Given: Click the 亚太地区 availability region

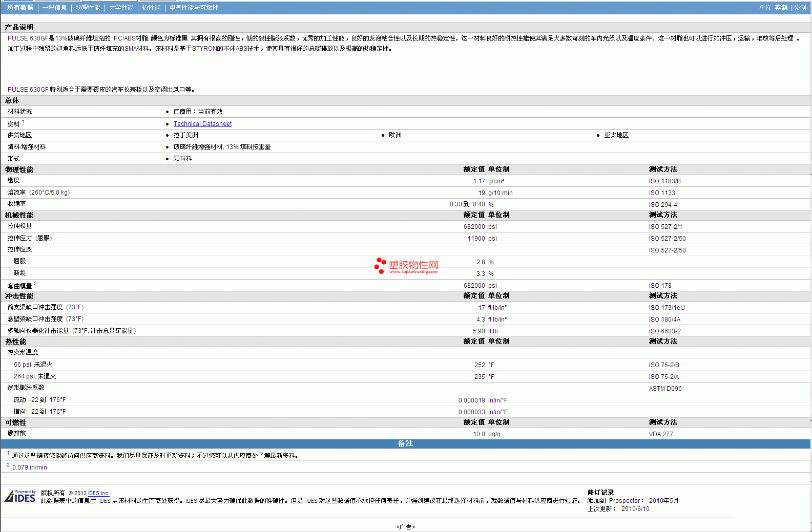Looking at the screenshot, I should click(x=616, y=135).
